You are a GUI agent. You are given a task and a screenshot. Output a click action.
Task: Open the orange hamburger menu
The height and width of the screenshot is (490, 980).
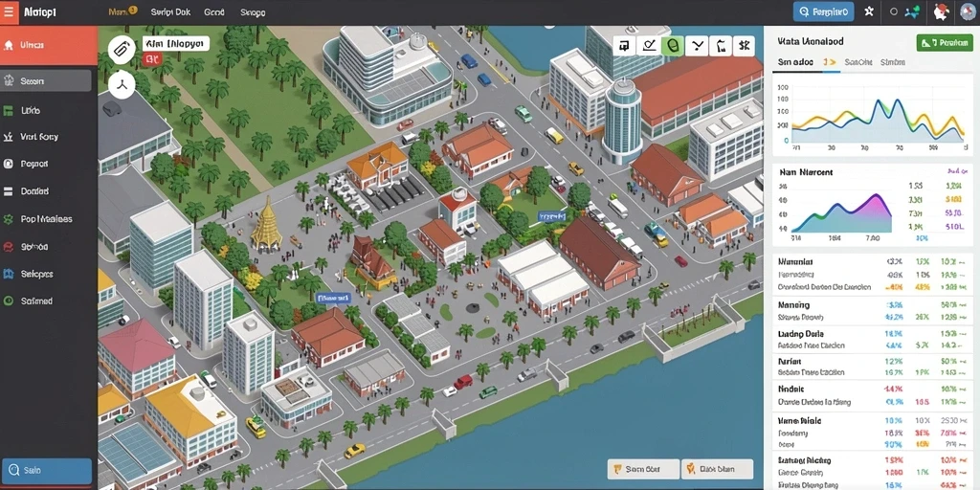9,11
